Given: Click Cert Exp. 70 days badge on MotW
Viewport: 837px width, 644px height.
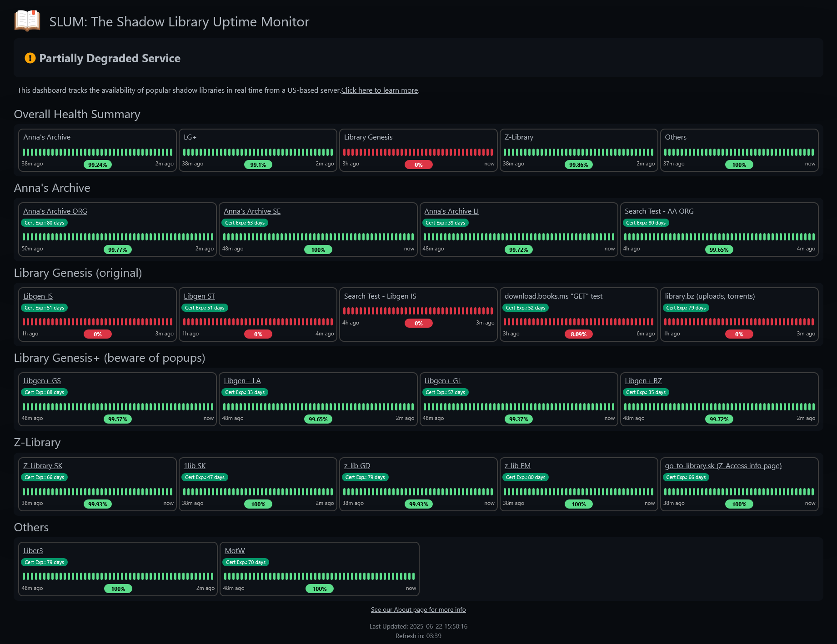Looking at the screenshot, I should pos(246,562).
